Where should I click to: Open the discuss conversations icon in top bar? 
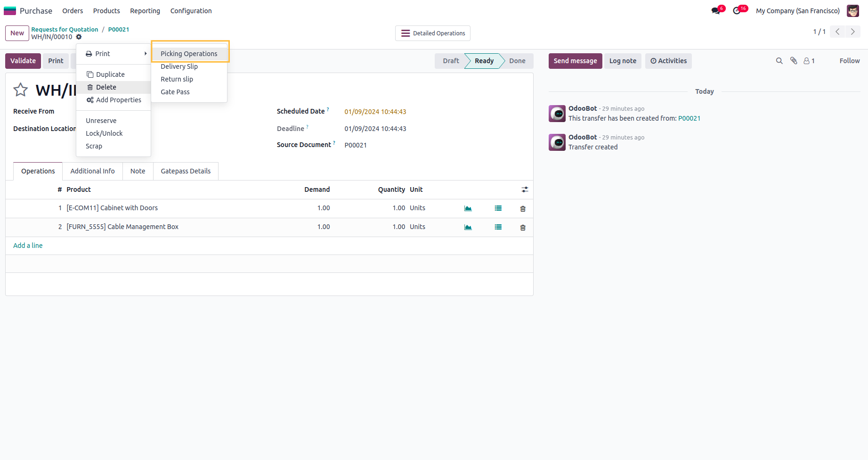coord(716,11)
